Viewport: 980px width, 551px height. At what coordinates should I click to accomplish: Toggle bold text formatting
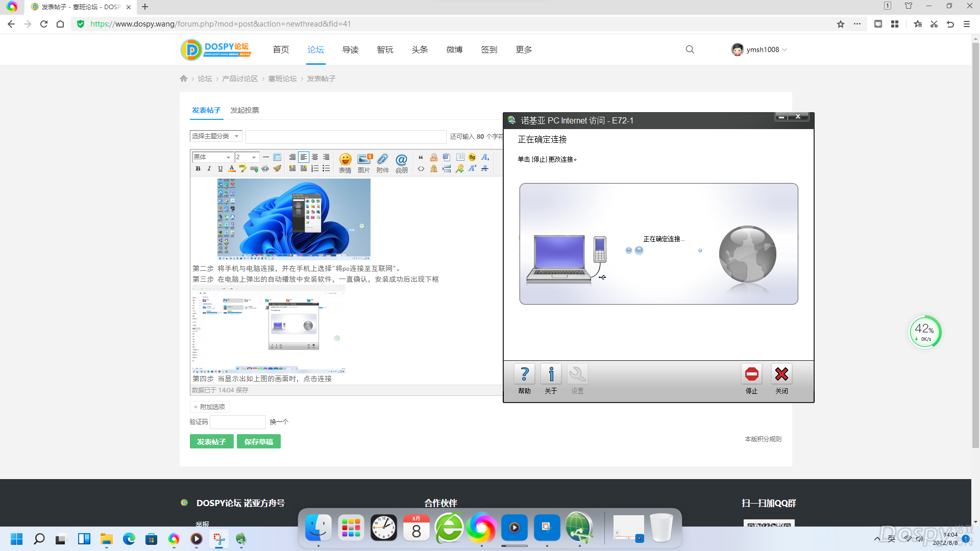coord(198,168)
